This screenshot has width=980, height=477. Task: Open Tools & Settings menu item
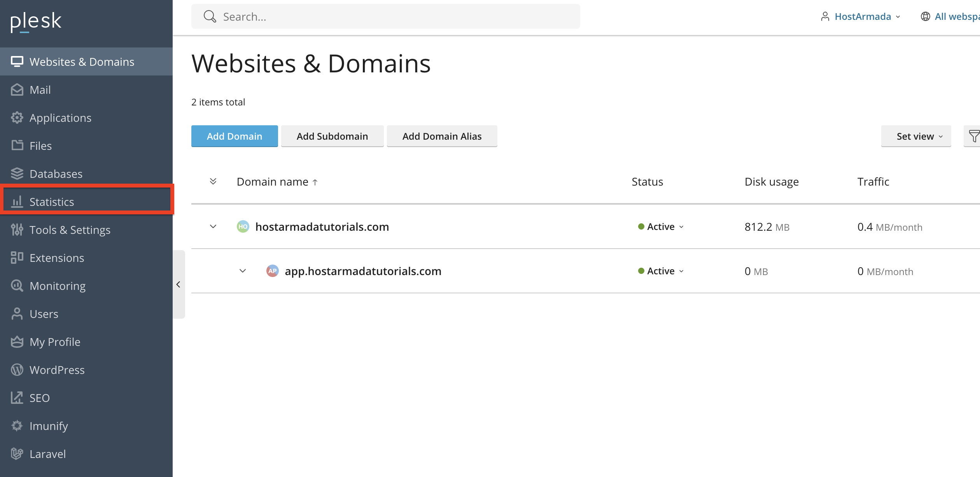(70, 230)
